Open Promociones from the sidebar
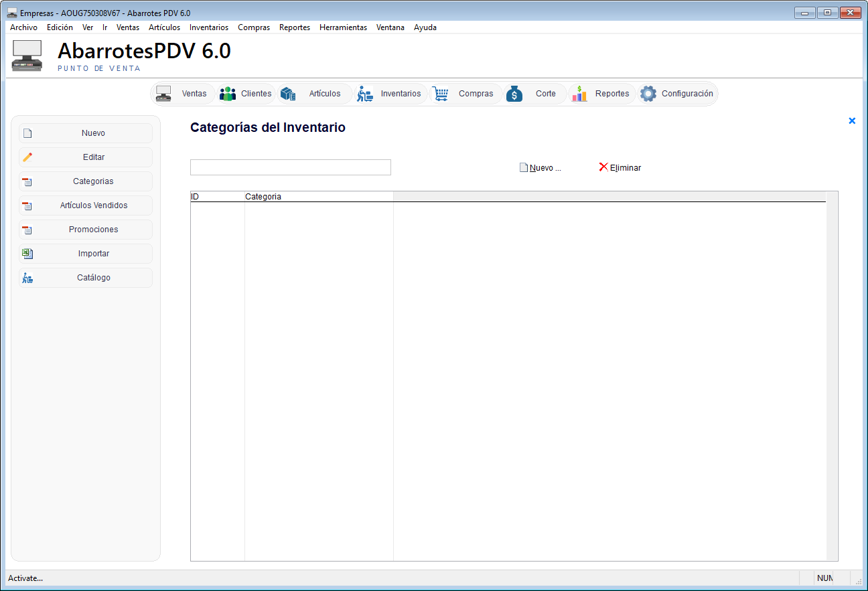 pyautogui.click(x=86, y=230)
